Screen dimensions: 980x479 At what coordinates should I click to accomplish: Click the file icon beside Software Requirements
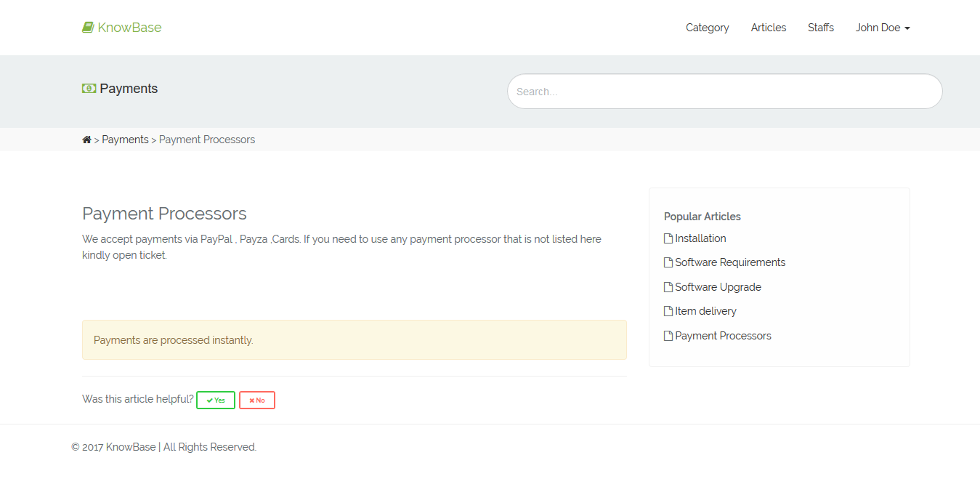click(668, 262)
